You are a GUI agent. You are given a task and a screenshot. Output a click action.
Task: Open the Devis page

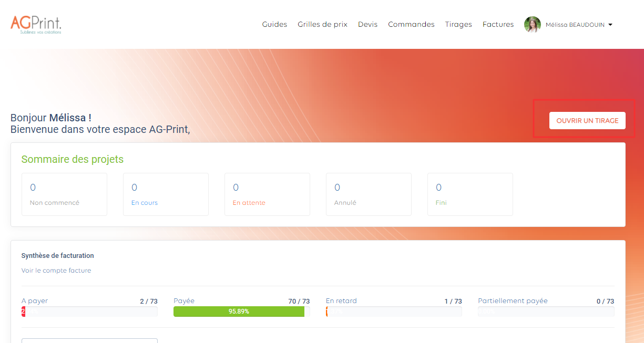[367, 24]
